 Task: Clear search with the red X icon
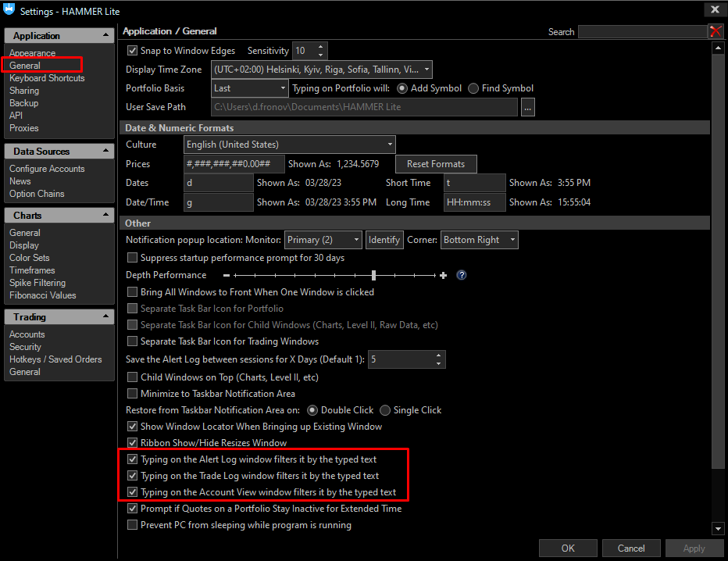click(x=716, y=31)
